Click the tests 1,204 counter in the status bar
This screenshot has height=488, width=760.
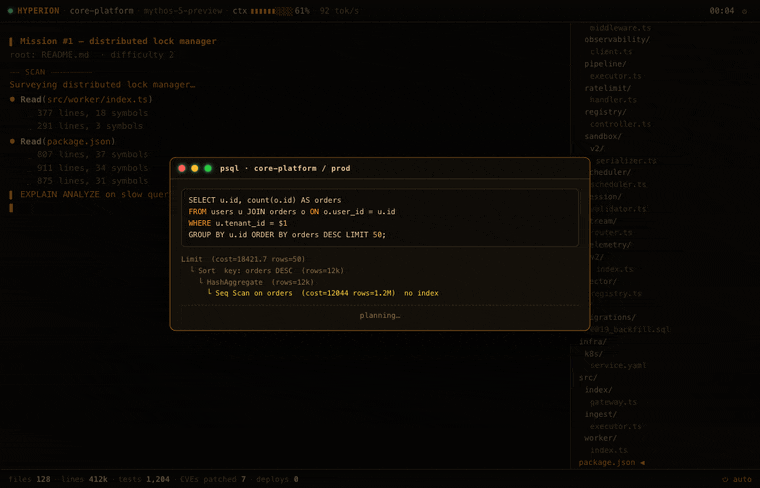click(x=144, y=479)
